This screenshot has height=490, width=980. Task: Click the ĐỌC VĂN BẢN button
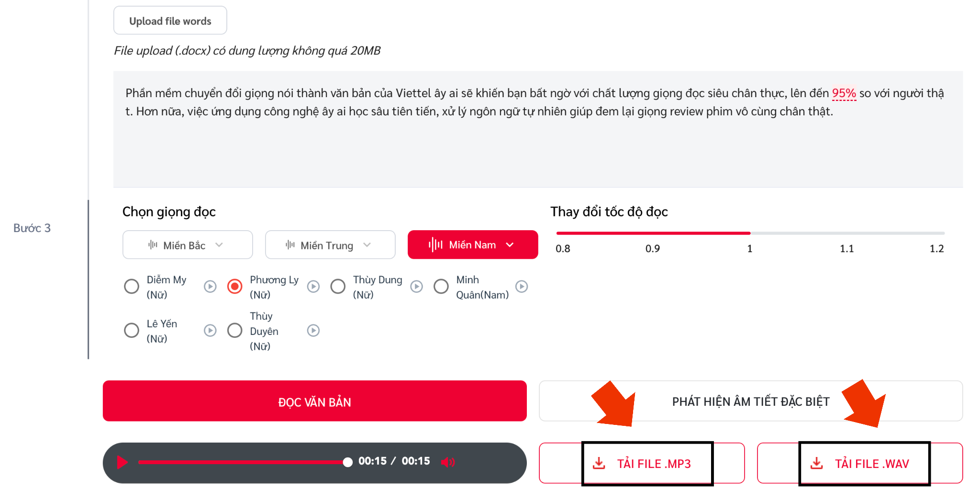tap(315, 401)
